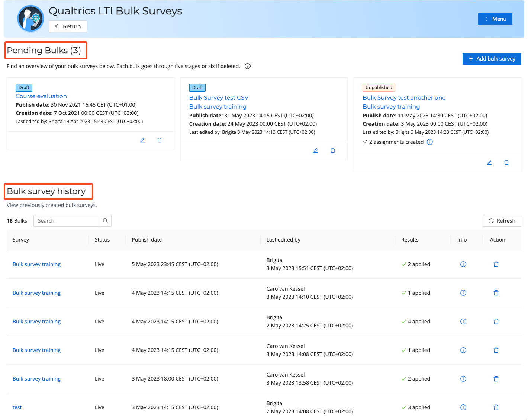
Task: Click the Draft badge on Course evaluation
Action: tap(24, 88)
